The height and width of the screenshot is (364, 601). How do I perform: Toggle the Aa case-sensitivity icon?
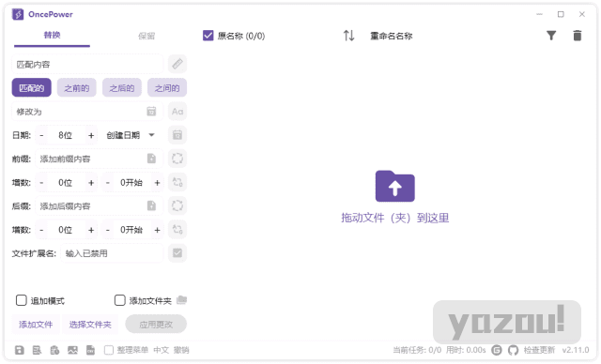pyautogui.click(x=177, y=112)
